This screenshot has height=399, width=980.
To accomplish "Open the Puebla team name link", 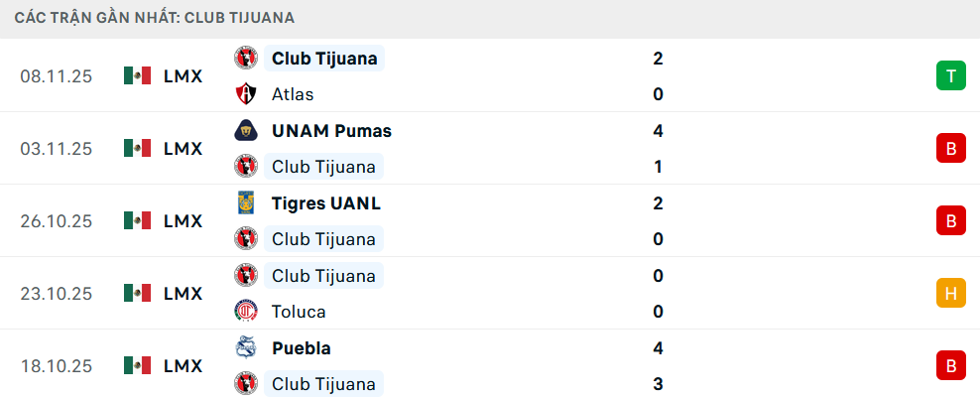I will (x=302, y=348).
